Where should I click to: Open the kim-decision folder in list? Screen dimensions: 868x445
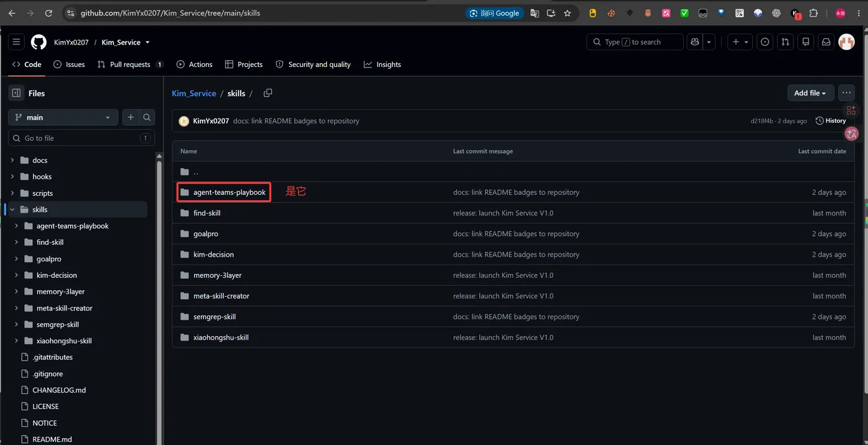213,254
